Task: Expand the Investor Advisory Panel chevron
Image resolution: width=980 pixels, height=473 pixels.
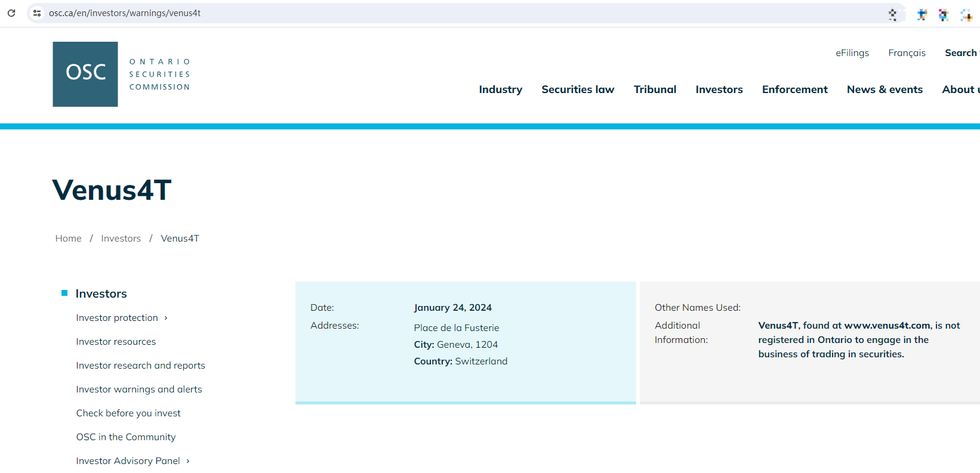Action: coord(188,461)
